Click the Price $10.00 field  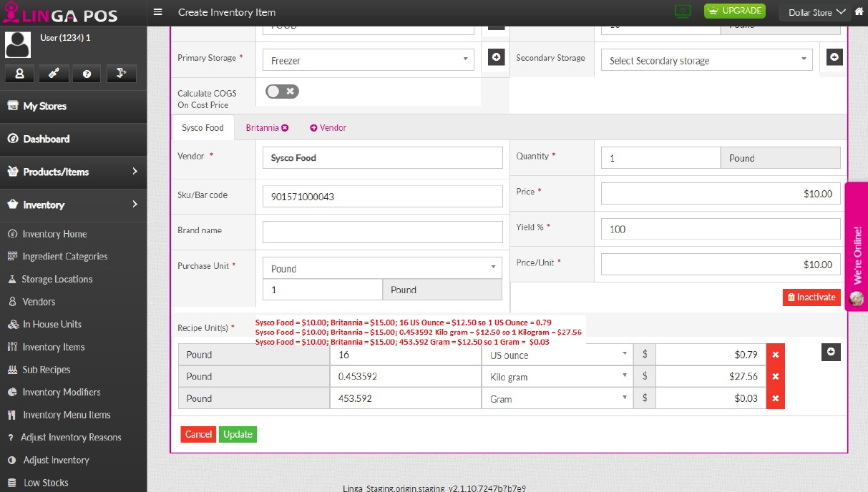(721, 193)
